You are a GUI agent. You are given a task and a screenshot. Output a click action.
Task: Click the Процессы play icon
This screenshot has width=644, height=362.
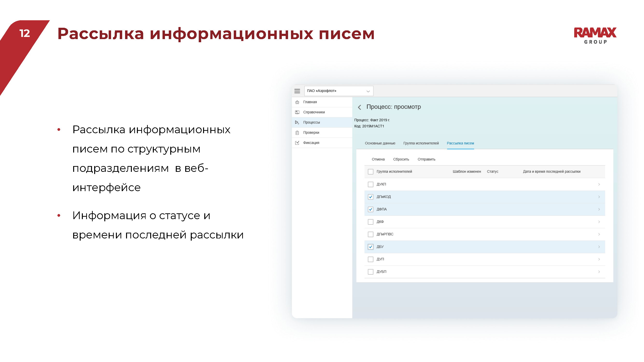point(297,122)
